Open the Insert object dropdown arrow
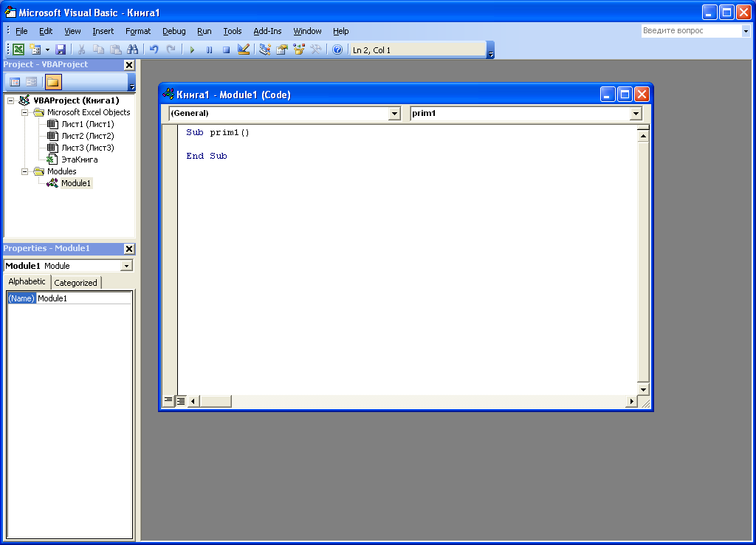The image size is (756, 545). coord(47,49)
